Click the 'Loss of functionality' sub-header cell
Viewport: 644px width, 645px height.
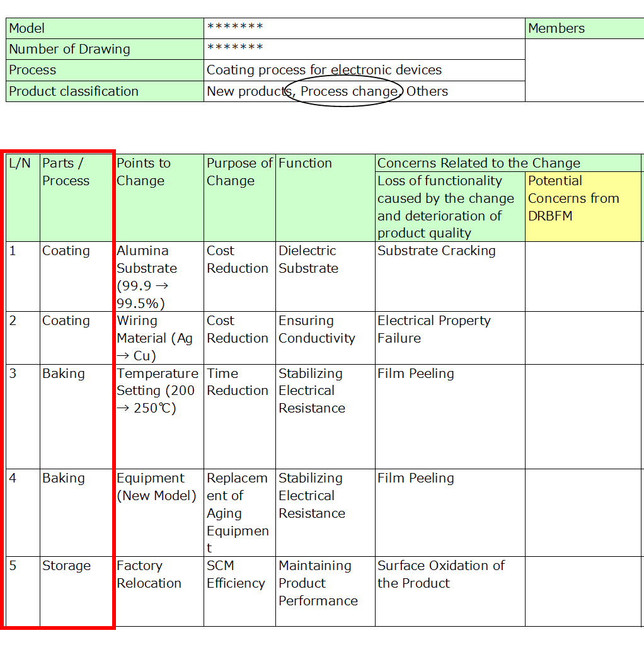[450, 207]
